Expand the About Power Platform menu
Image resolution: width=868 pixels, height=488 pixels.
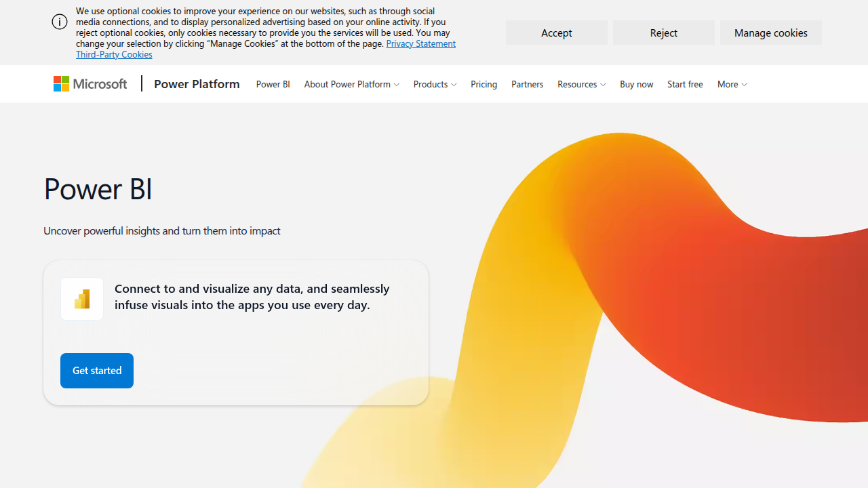tap(352, 84)
